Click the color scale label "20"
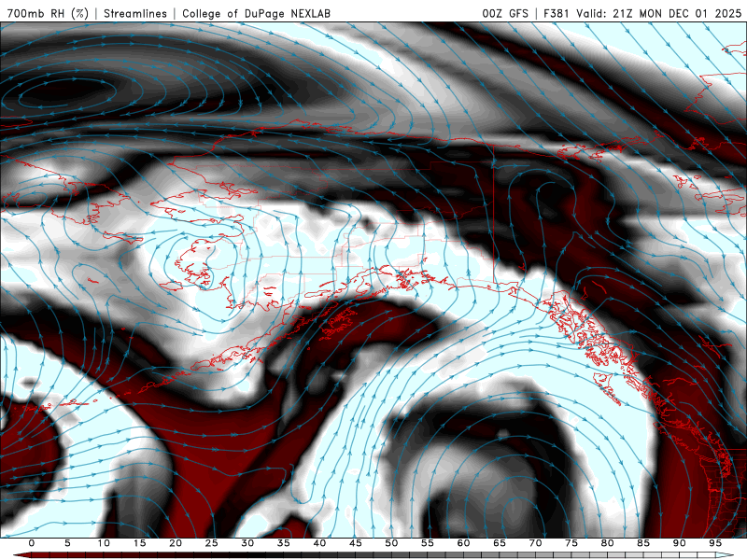This screenshot has height=560, width=747. 176,543
